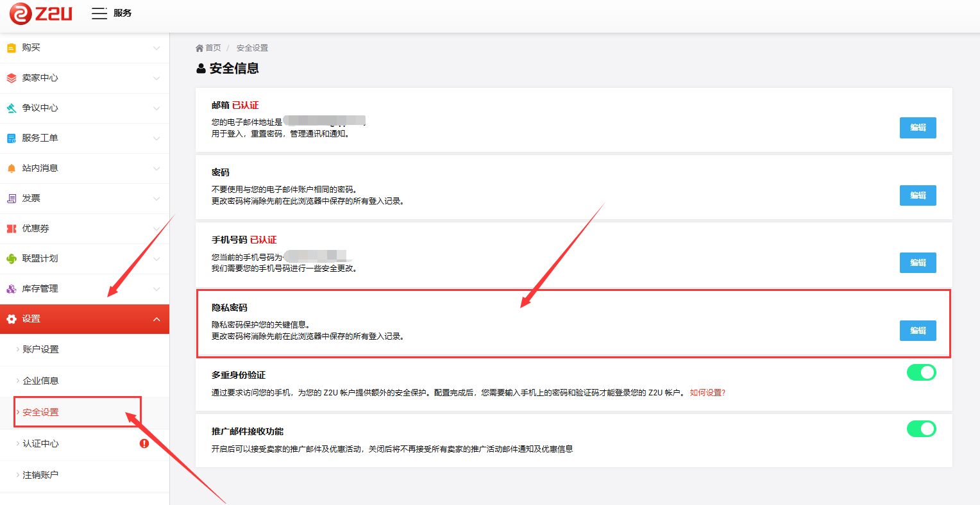Viewport: 980px width, 505px height.
Task: Click the 推广邮件接收功能 heading
Action: point(248,431)
